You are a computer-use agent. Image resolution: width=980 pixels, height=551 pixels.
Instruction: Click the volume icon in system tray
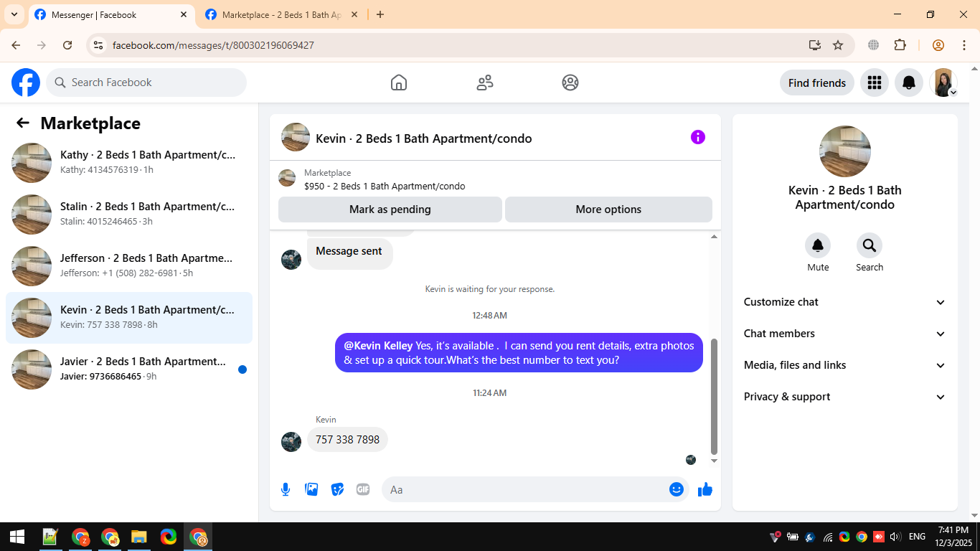895,537
